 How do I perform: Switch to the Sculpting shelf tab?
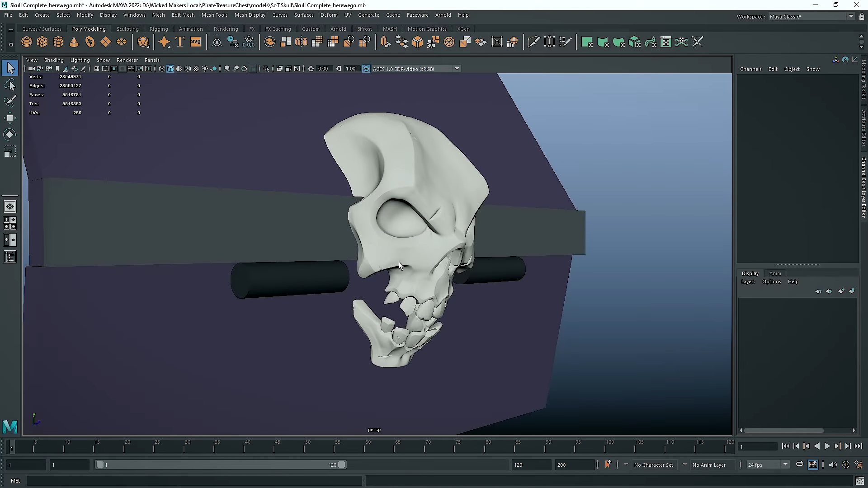[127, 29]
